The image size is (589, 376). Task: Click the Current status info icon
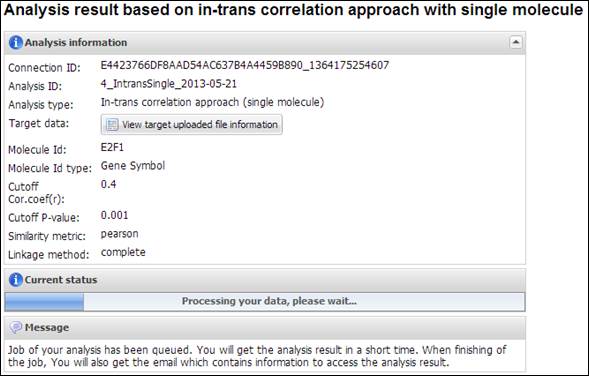15,280
